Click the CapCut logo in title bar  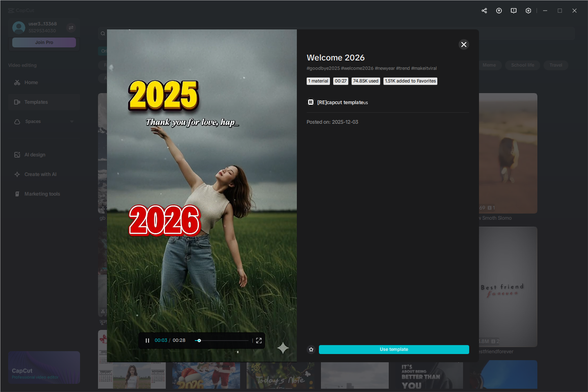[21, 11]
